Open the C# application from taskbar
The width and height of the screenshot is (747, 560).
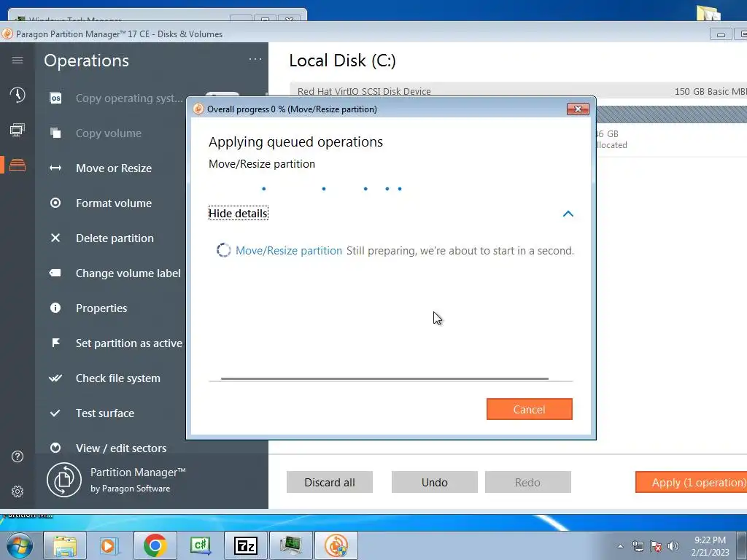tap(200, 545)
